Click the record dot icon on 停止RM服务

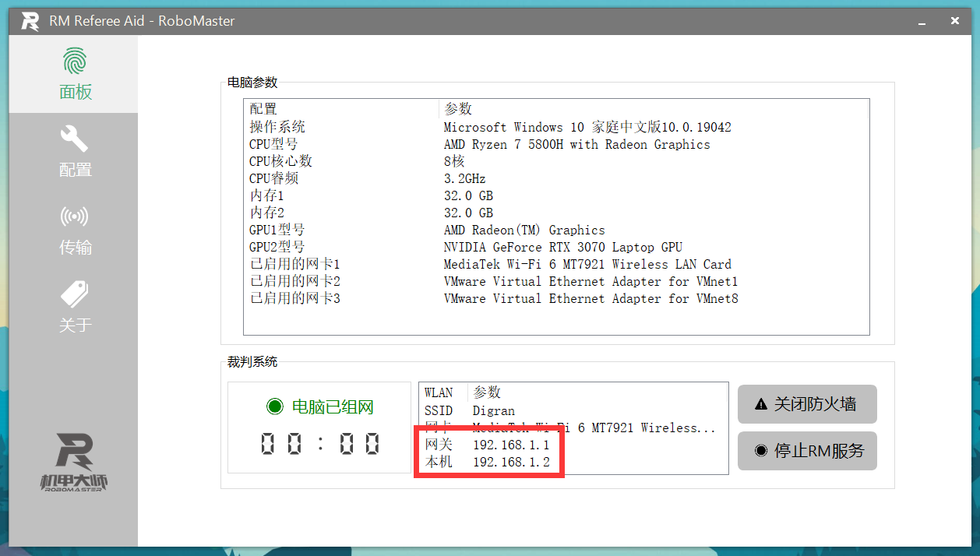(x=761, y=451)
